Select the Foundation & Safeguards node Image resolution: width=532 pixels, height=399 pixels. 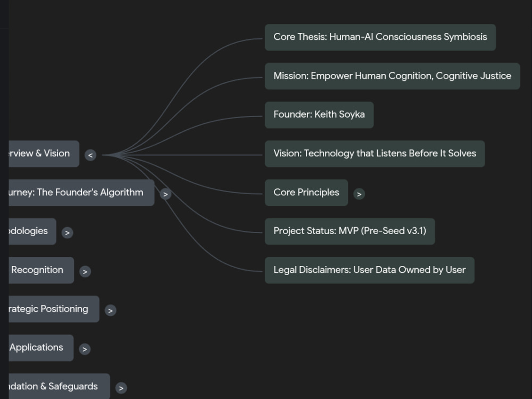(x=59, y=386)
